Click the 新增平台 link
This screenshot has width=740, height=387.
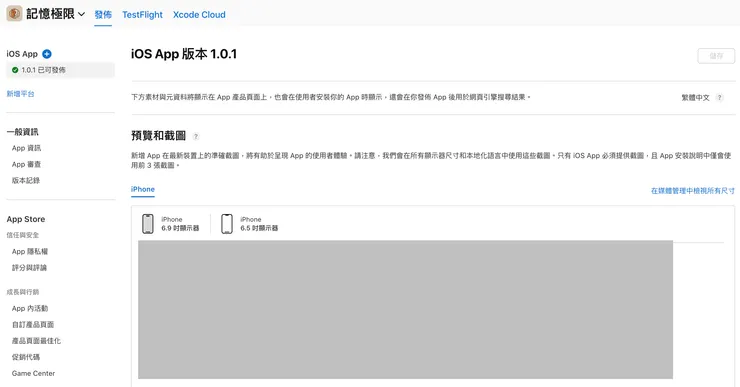click(x=20, y=94)
